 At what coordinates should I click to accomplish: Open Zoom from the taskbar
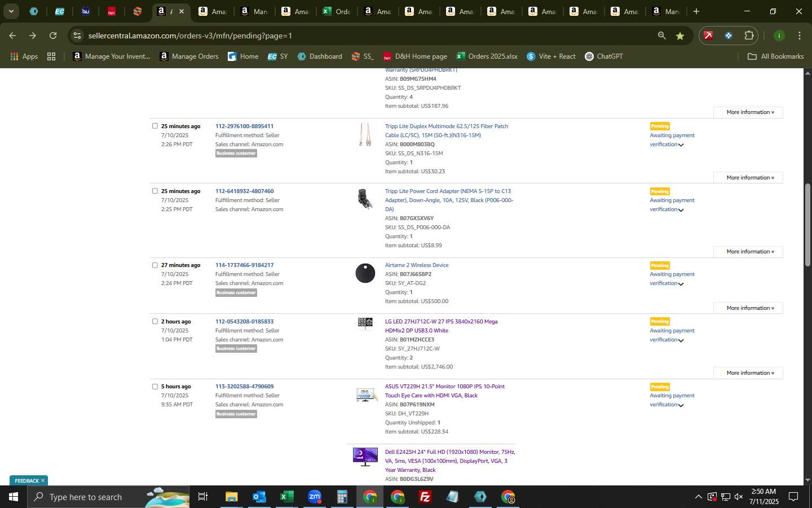[x=315, y=497]
